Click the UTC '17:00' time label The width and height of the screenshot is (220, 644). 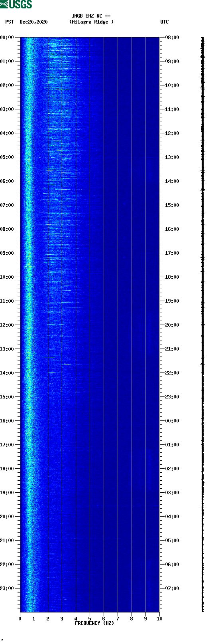click(x=172, y=253)
